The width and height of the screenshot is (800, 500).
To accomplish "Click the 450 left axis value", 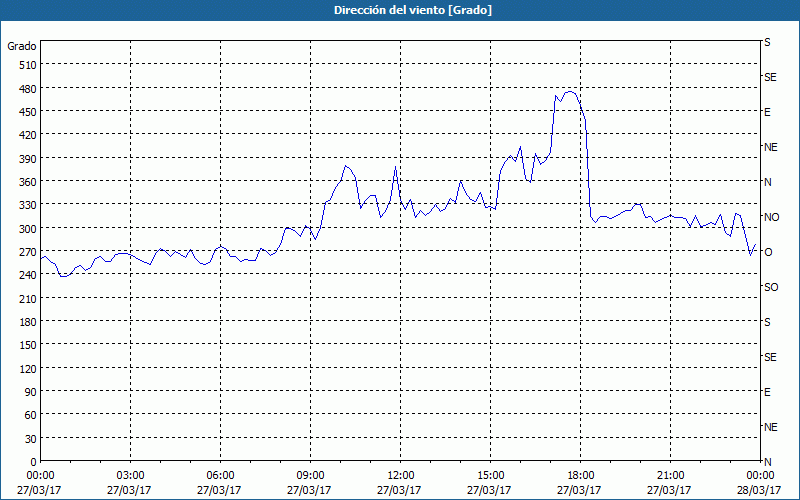I will point(29,112).
